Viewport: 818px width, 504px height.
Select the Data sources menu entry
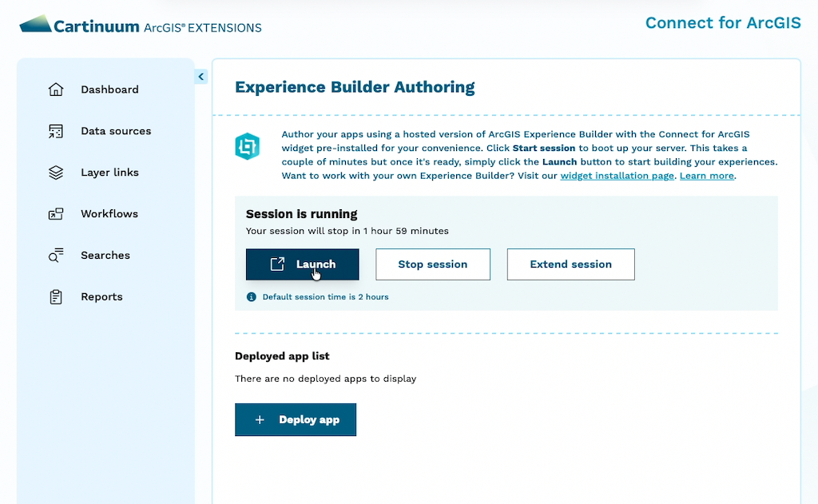(116, 131)
